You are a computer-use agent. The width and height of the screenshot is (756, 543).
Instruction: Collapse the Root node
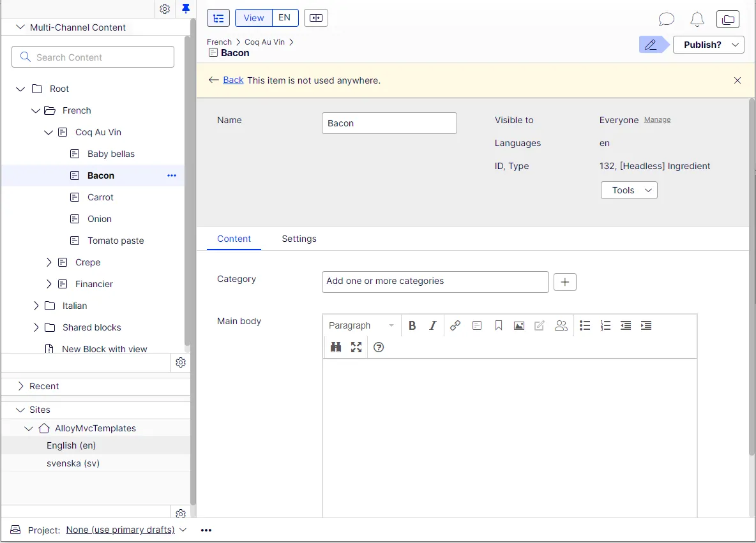click(20, 89)
